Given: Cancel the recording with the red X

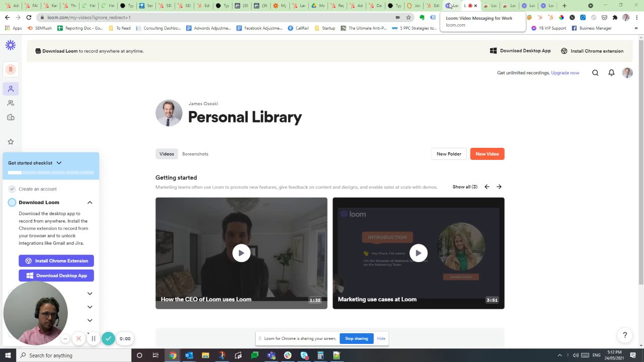Looking at the screenshot, I should (x=78, y=338).
